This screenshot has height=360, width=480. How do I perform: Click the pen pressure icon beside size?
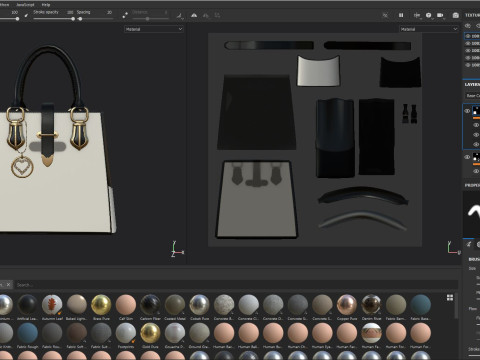26,16
